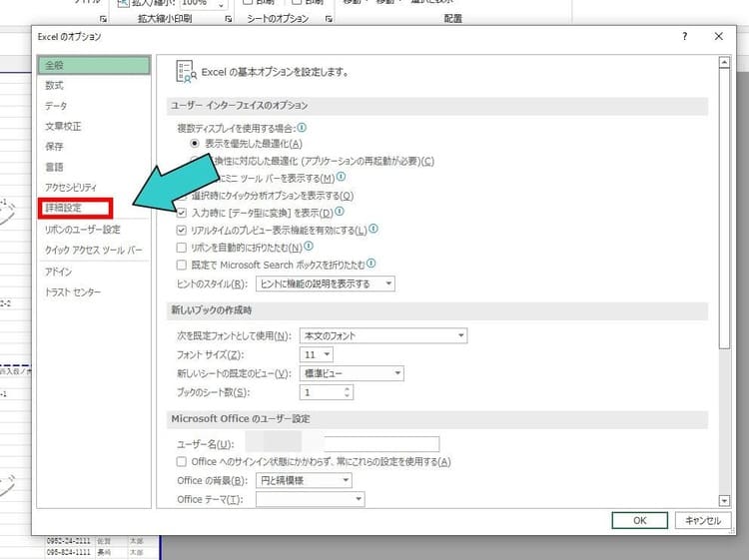Click info icon next to Microsoft Search ボックス
749x560 pixels.
(372, 264)
